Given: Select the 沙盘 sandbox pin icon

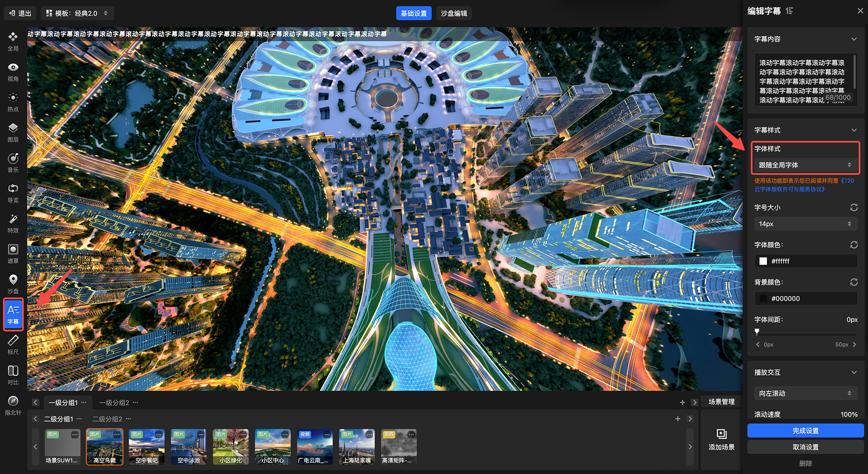Looking at the screenshot, I should (13, 280).
